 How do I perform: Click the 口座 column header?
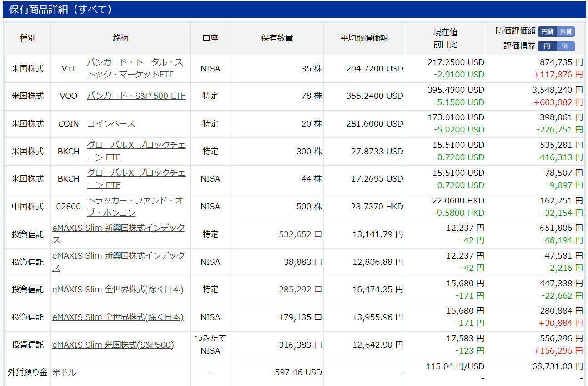click(x=211, y=38)
